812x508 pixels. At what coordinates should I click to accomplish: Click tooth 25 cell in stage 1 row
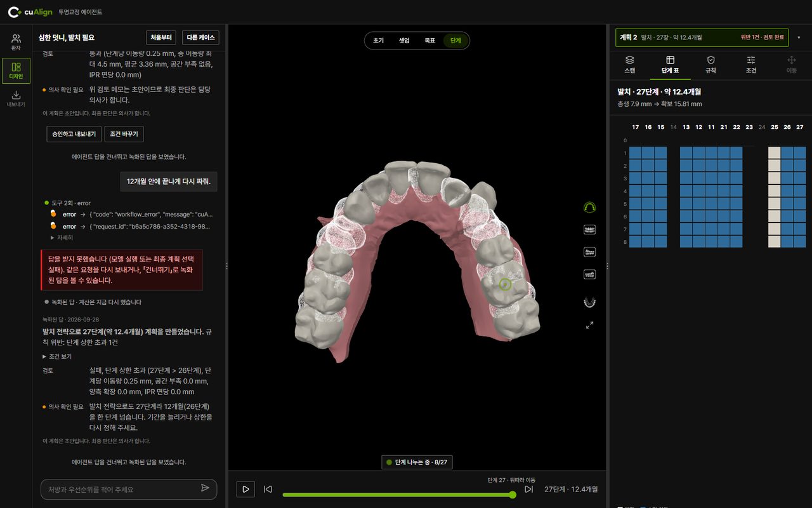(x=774, y=153)
